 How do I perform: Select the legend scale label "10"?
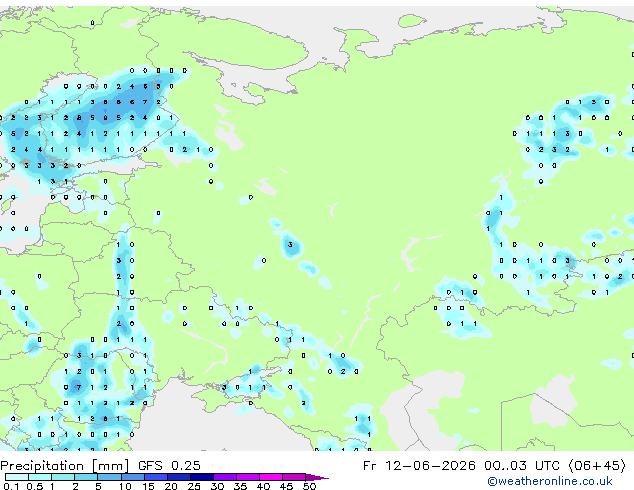pyautogui.click(x=125, y=486)
